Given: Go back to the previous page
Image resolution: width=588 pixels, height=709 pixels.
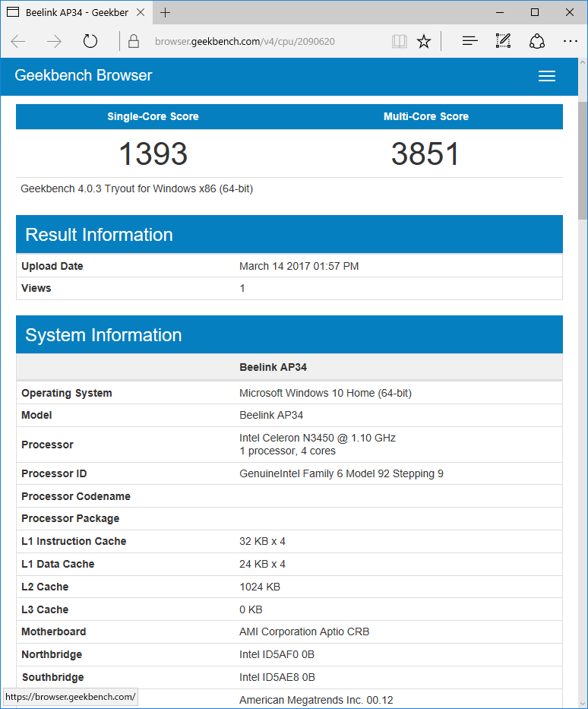Looking at the screenshot, I should (18, 42).
